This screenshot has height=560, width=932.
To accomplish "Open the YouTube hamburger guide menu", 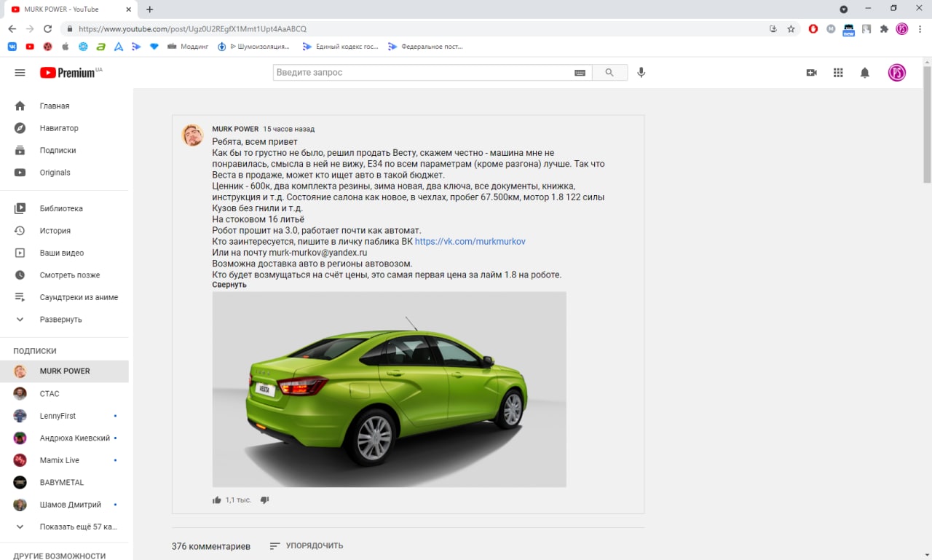I will [x=20, y=73].
